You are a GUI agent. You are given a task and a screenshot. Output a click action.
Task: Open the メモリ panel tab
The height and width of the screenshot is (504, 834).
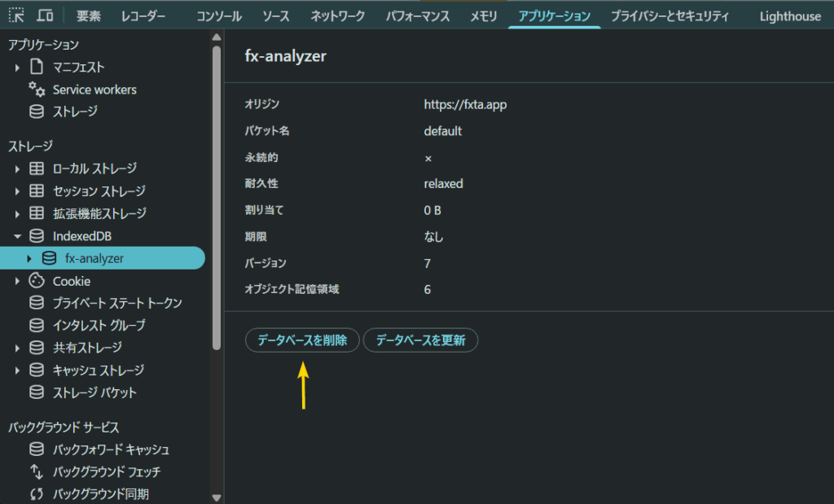coord(483,15)
